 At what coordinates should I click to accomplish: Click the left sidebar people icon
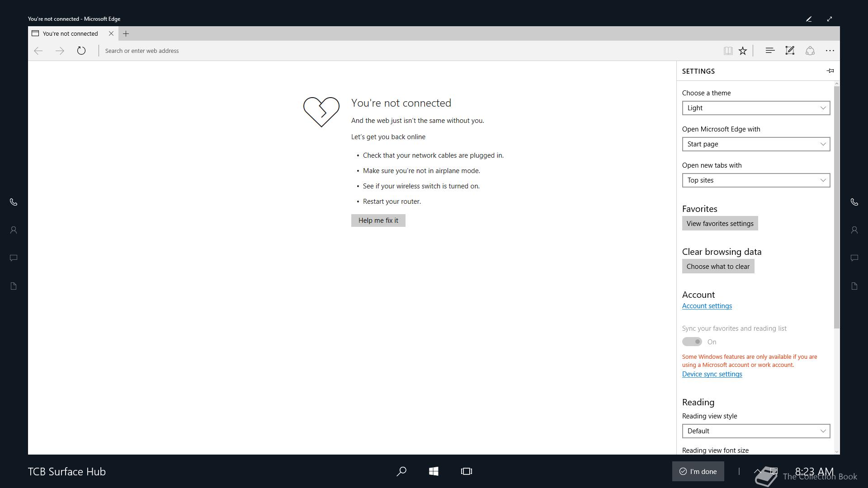click(x=14, y=230)
